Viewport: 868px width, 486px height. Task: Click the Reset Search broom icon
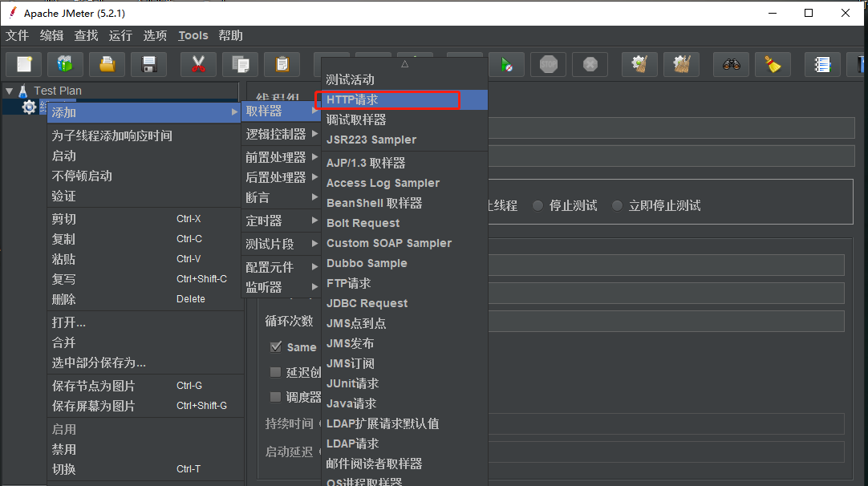point(773,64)
